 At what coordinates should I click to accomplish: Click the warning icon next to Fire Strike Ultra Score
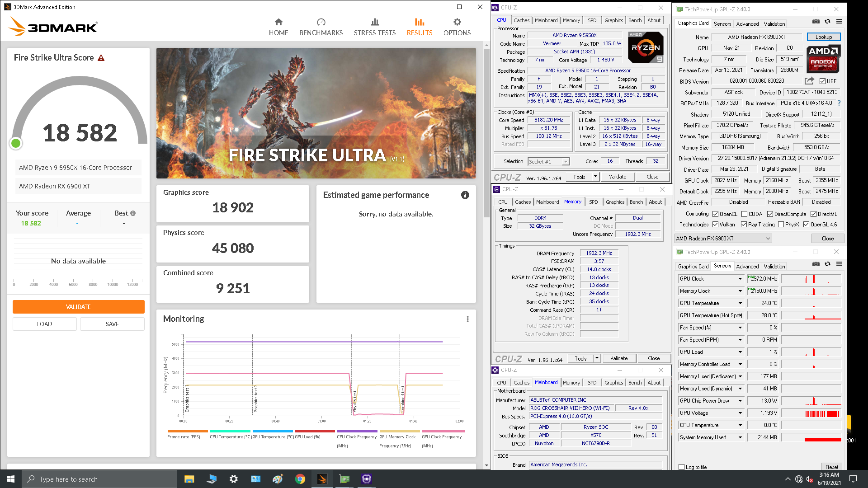coord(101,58)
